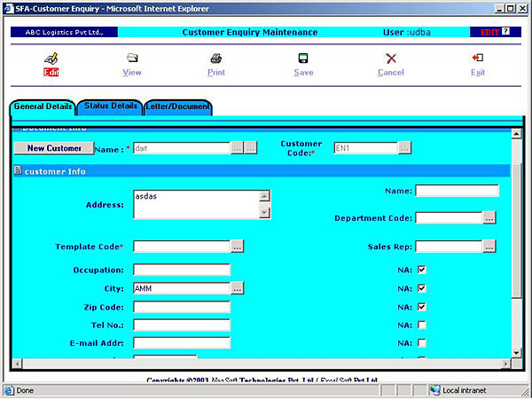
Task: Click the red EDIT mode indicator
Action: (x=489, y=33)
